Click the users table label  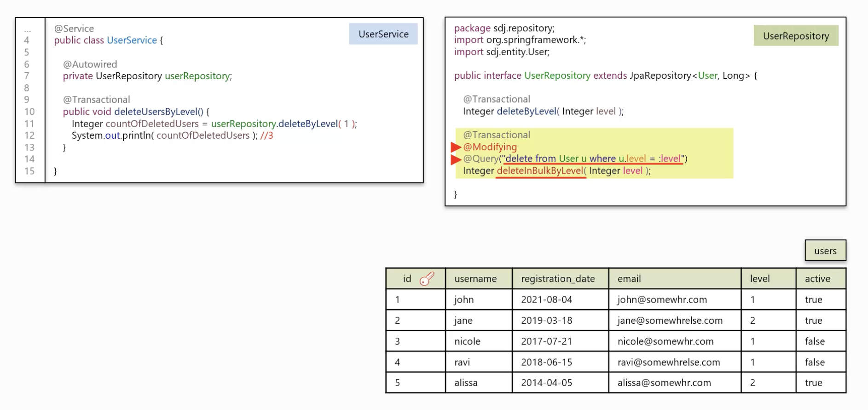(825, 251)
